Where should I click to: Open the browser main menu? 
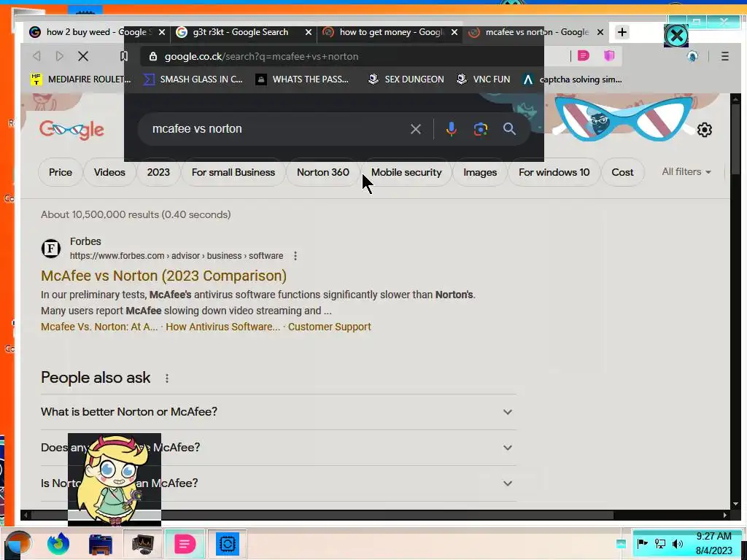(724, 56)
